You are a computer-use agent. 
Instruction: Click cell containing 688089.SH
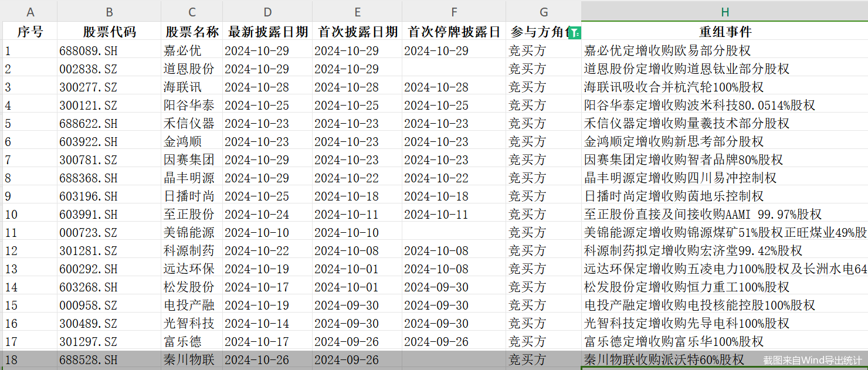tap(109, 51)
